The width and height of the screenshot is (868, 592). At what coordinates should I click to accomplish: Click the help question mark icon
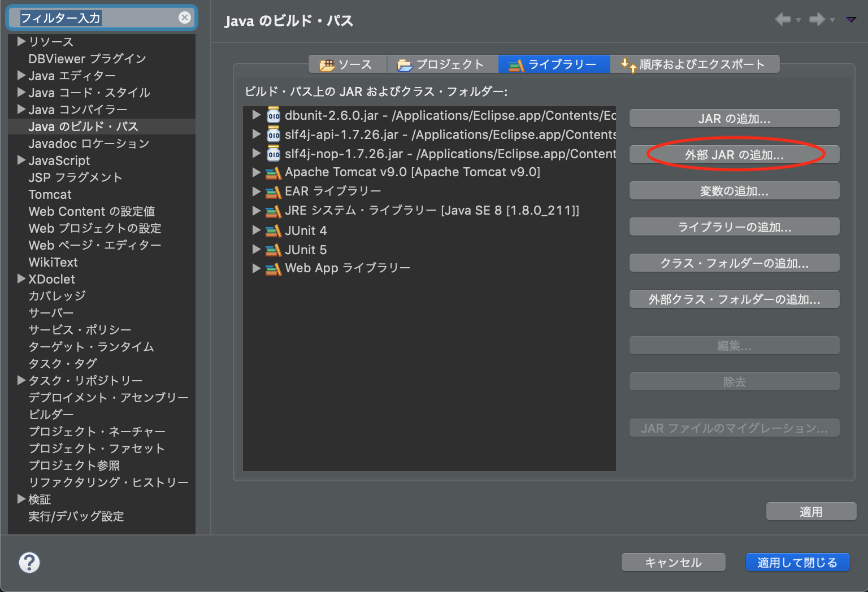pyautogui.click(x=30, y=563)
